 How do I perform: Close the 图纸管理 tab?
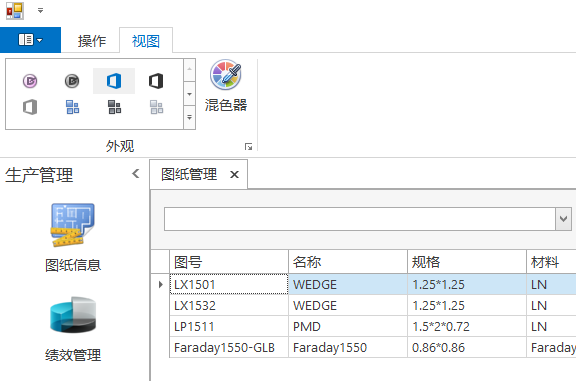point(234,175)
